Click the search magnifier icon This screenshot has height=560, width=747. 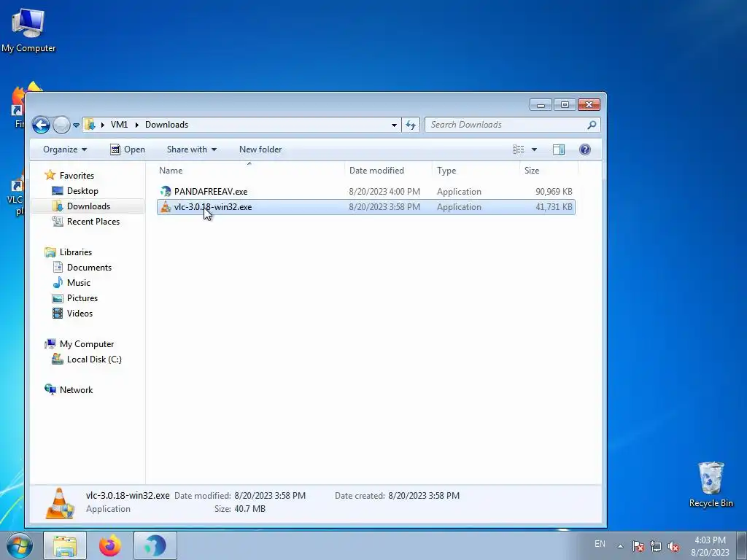pos(592,125)
